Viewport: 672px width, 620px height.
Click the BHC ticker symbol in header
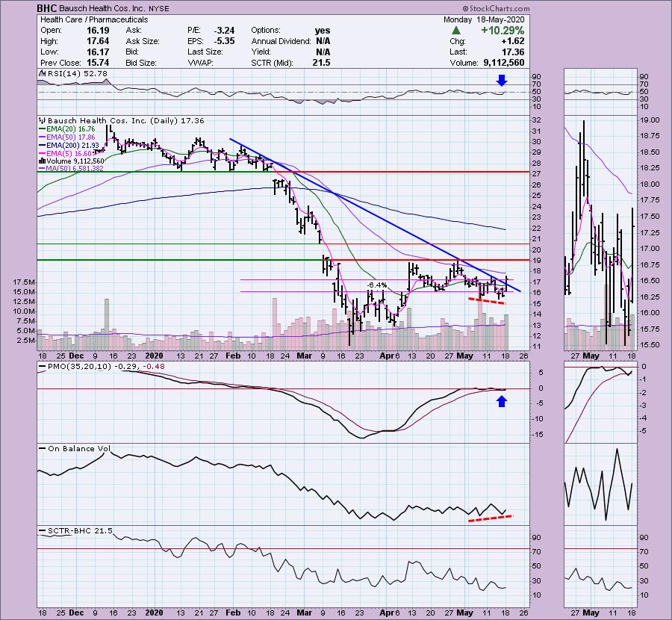point(46,8)
